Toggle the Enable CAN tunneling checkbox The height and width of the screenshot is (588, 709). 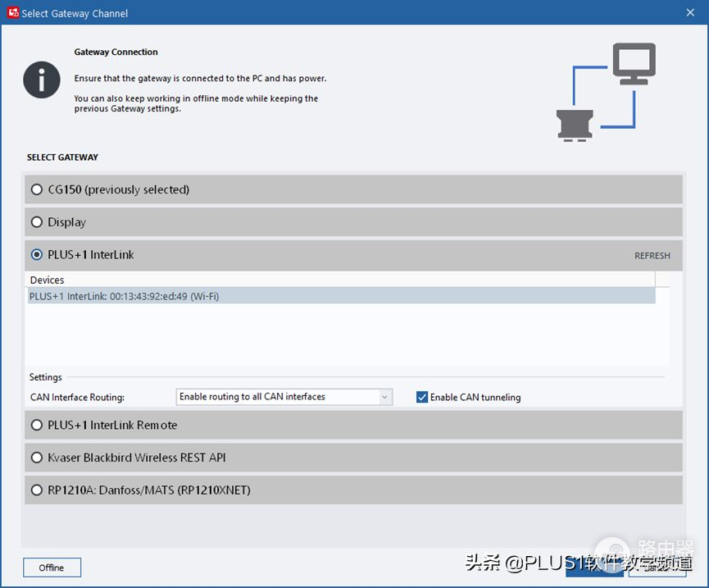click(422, 397)
